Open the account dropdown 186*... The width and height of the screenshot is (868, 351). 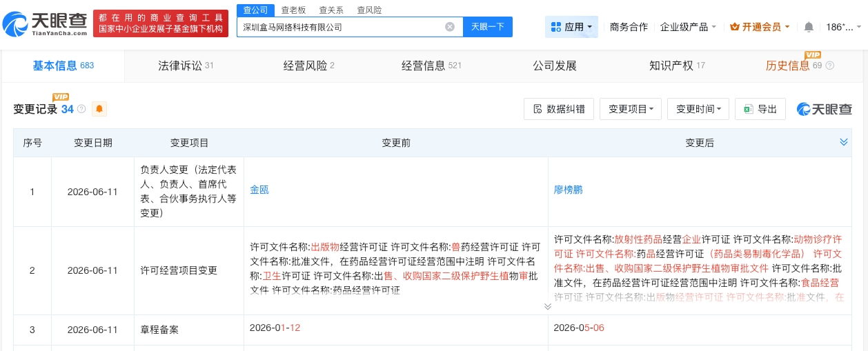843,27
